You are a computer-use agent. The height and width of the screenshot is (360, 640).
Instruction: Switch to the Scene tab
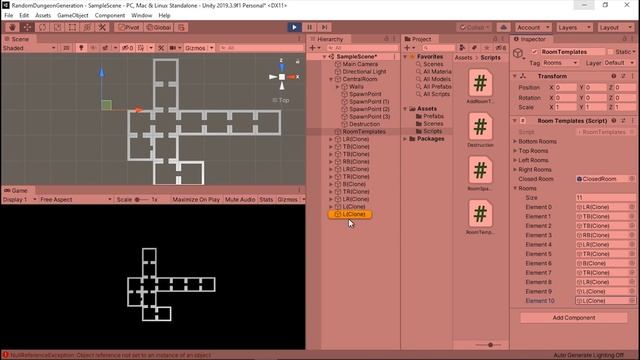[17, 39]
